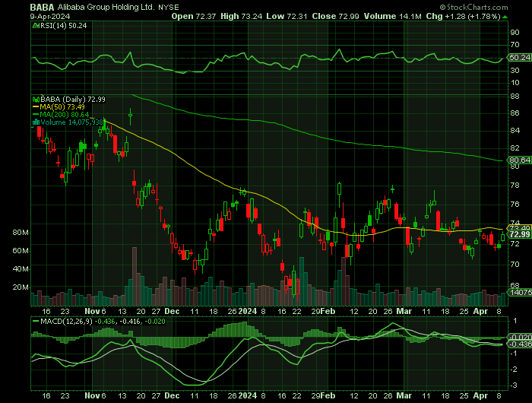Click the High 73.24 value
This screenshot has height=403, width=532.
(x=241, y=16)
